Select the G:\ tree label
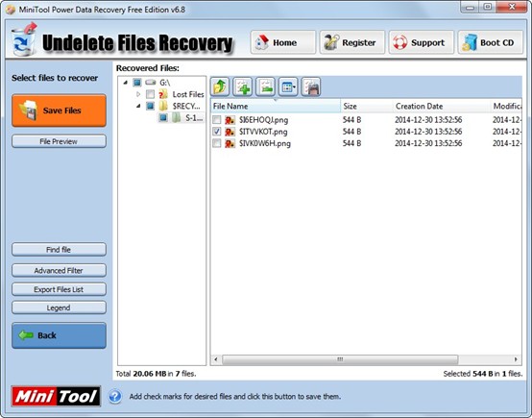This screenshot has height=418, width=532. (x=165, y=83)
